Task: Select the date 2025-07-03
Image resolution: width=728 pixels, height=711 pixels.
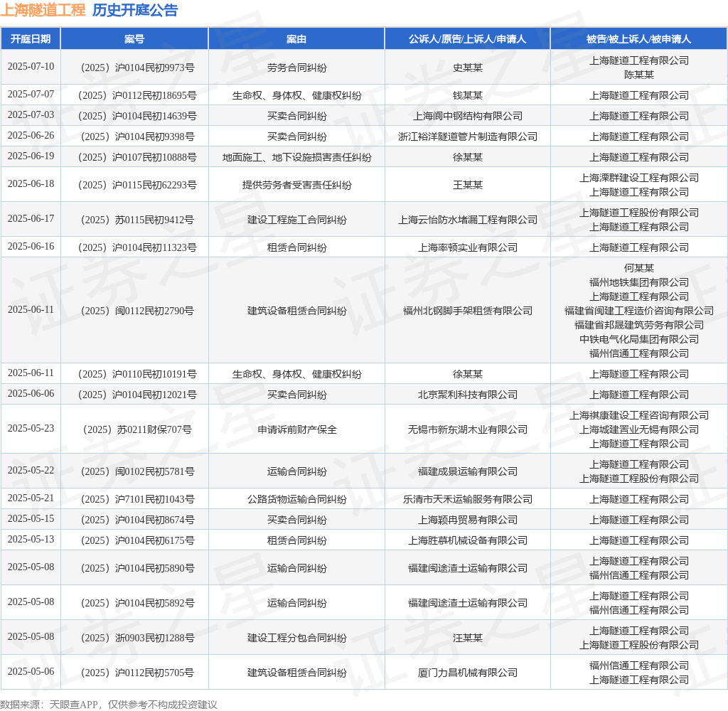Action: pyautogui.click(x=31, y=114)
